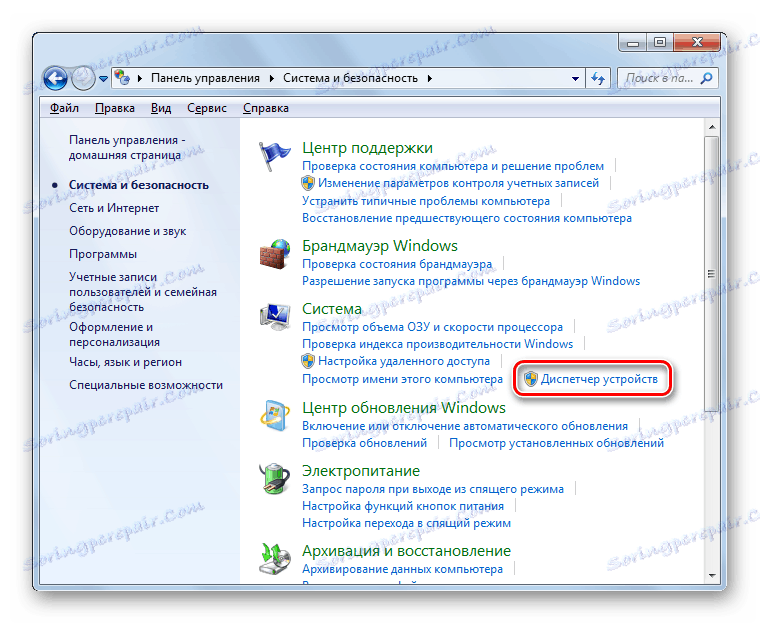Screen dimensions: 760x624
Task: Click Проверка состояния брандмауэра
Action: [397, 264]
